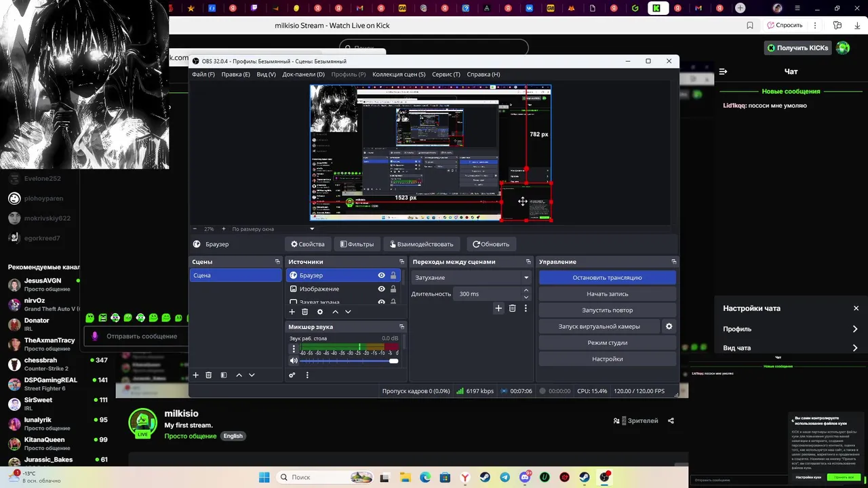Screen dimensions: 868x488
Task: Open audio mixer three-dot menu at bottom
Action: tap(307, 375)
